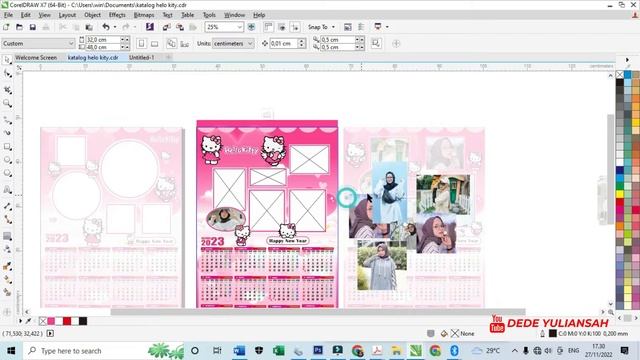Select the Interactive Fill tool
The height and width of the screenshot is (360, 640).
click(x=7, y=279)
